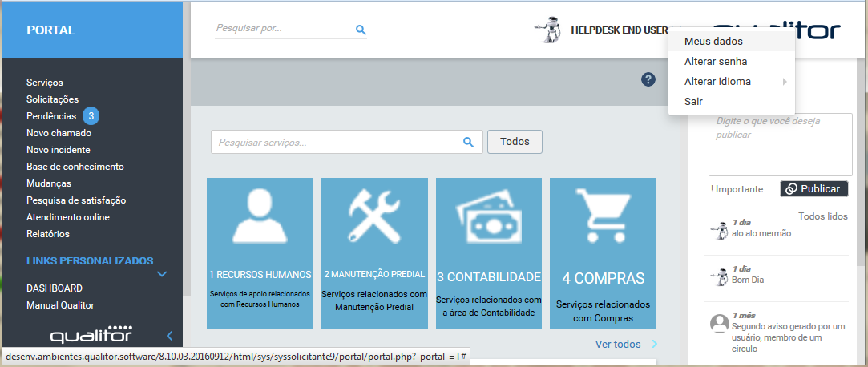Open Pendências in the sidebar
868x367 pixels.
coord(51,116)
